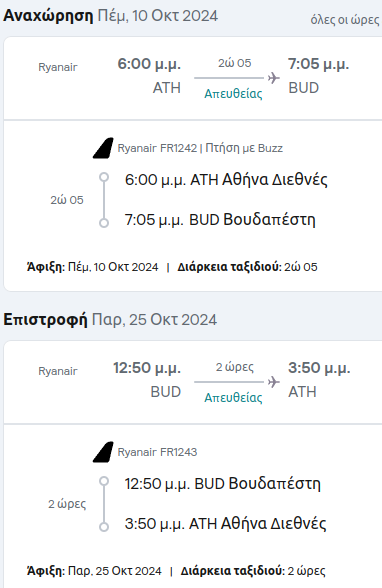
Task: Collapse the return Ryanair BUD–ATH flight summary
Action: tap(193, 382)
